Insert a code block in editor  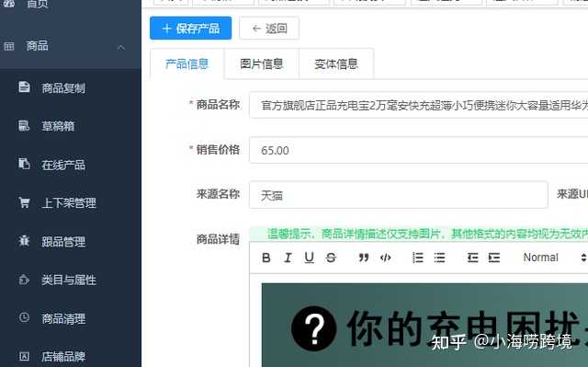(x=386, y=258)
